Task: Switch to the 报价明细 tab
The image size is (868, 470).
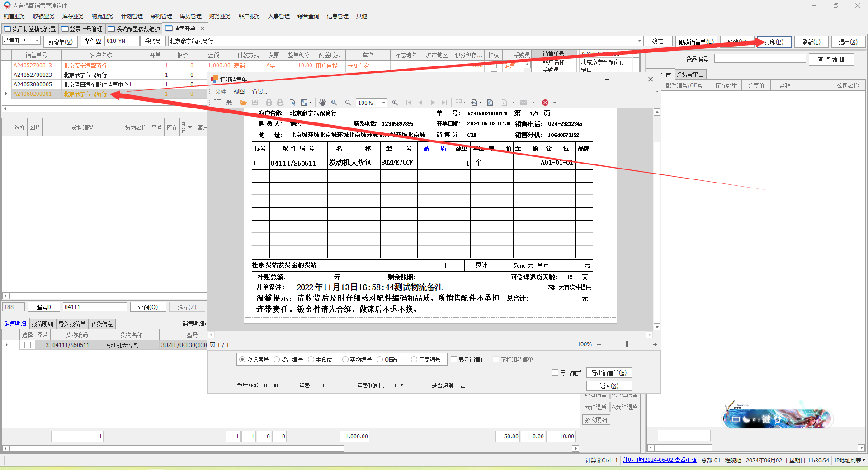Action: [x=42, y=324]
